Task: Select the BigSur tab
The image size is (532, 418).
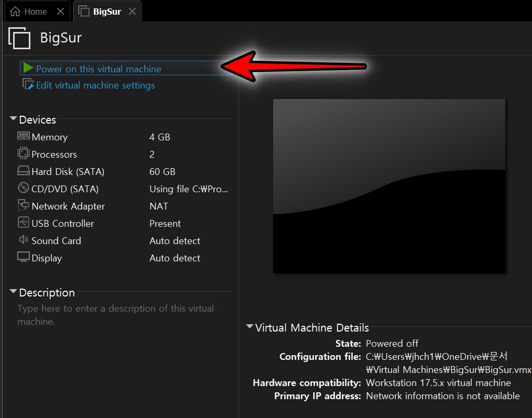Action: click(107, 12)
